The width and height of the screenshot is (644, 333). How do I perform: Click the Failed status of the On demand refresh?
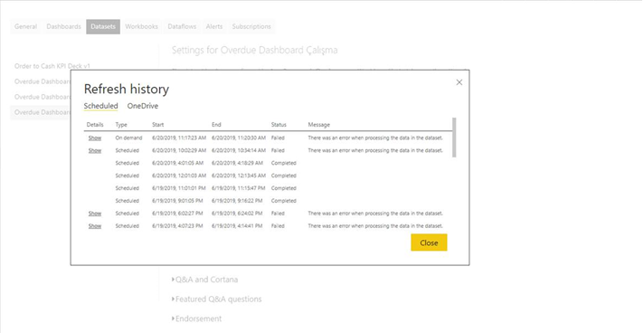pyautogui.click(x=278, y=138)
